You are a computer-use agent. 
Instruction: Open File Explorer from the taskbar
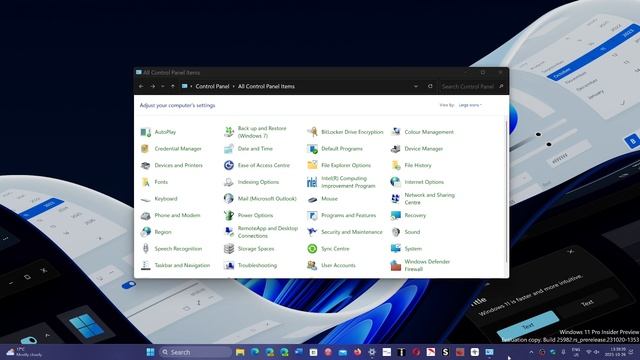tap(240, 352)
